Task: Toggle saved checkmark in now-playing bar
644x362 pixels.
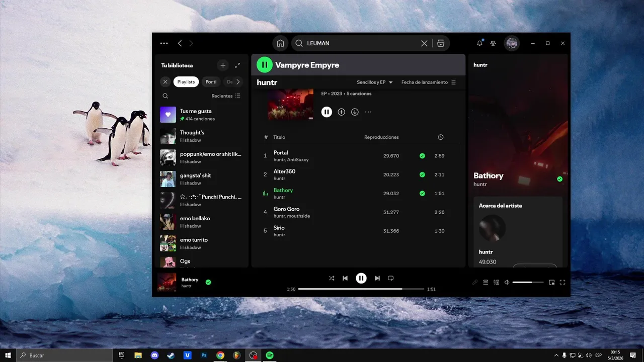Action: coord(208,282)
